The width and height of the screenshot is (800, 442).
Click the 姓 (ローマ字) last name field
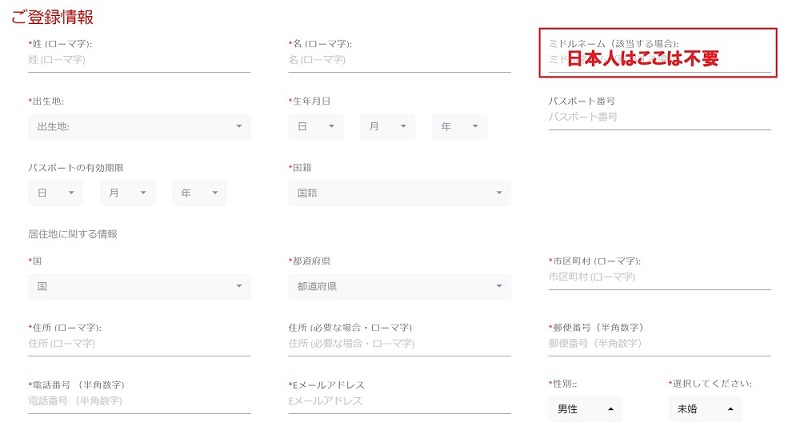click(139, 60)
